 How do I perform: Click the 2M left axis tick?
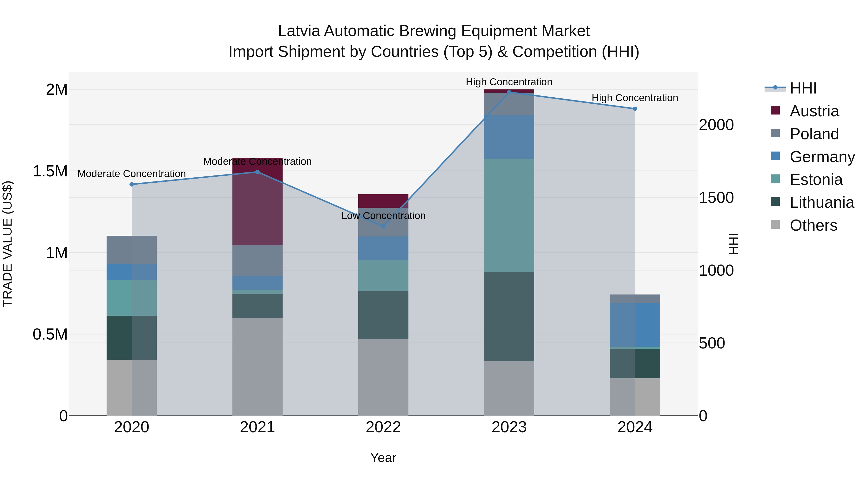click(57, 90)
